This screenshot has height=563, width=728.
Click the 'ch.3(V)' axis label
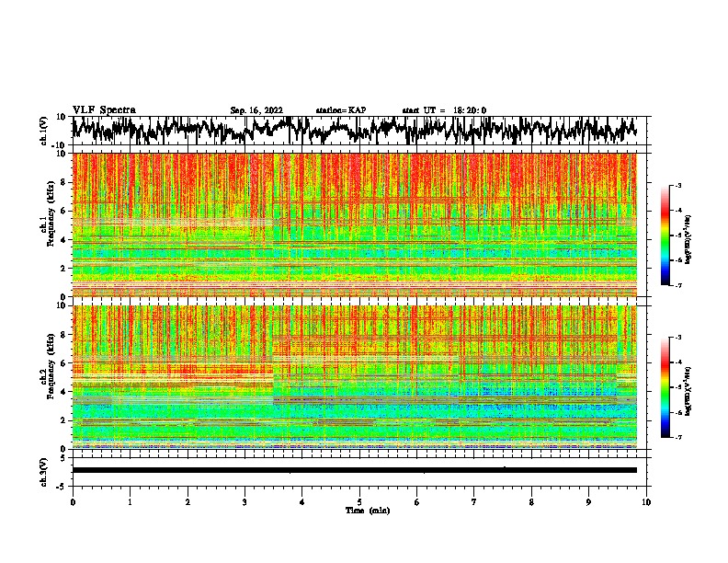pos(44,473)
